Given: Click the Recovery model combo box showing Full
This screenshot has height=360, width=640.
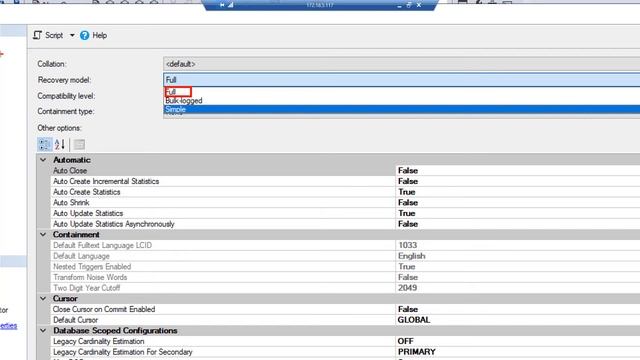Looking at the screenshot, I should click(x=402, y=80).
